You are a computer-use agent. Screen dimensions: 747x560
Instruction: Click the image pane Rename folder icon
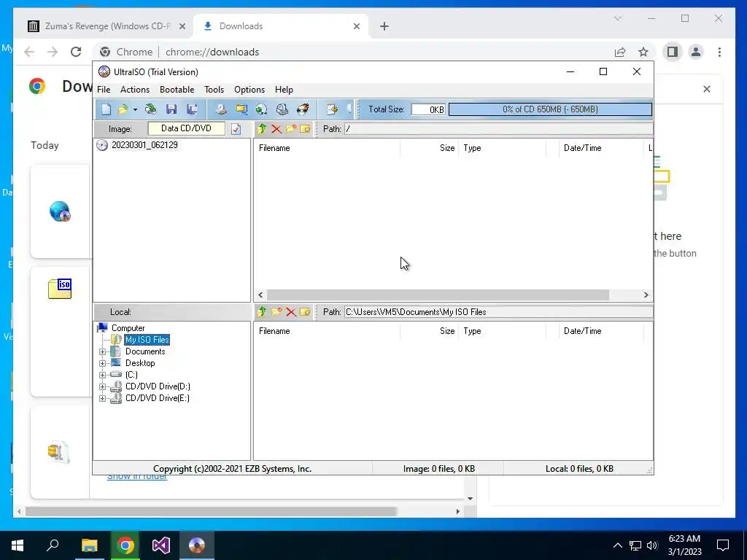(305, 128)
